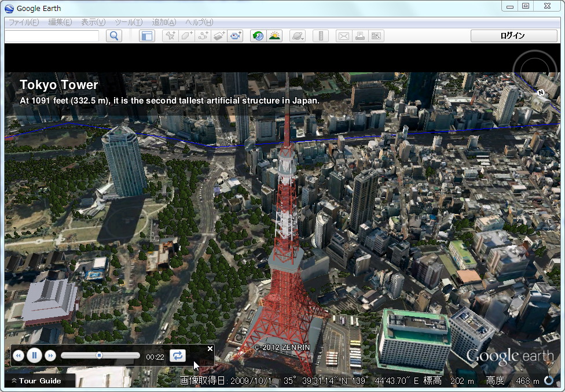
Task: Open the 追加(A) menu
Action: pyautogui.click(x=164, y=23)
